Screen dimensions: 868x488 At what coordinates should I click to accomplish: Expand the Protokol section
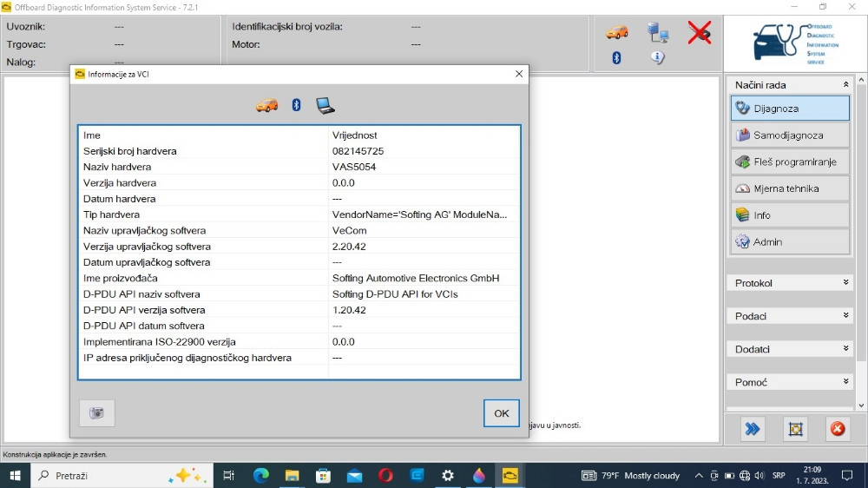coord(790,283)
